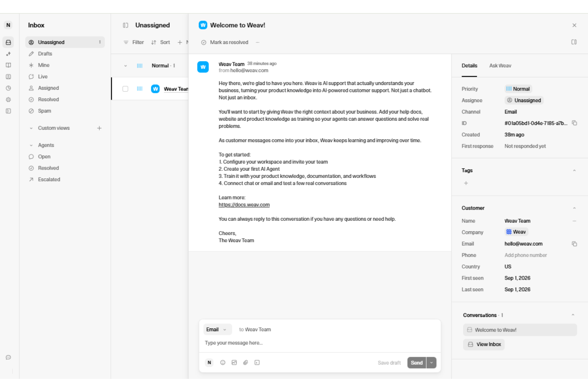
Task: Send the message
Action: point(416,363)
